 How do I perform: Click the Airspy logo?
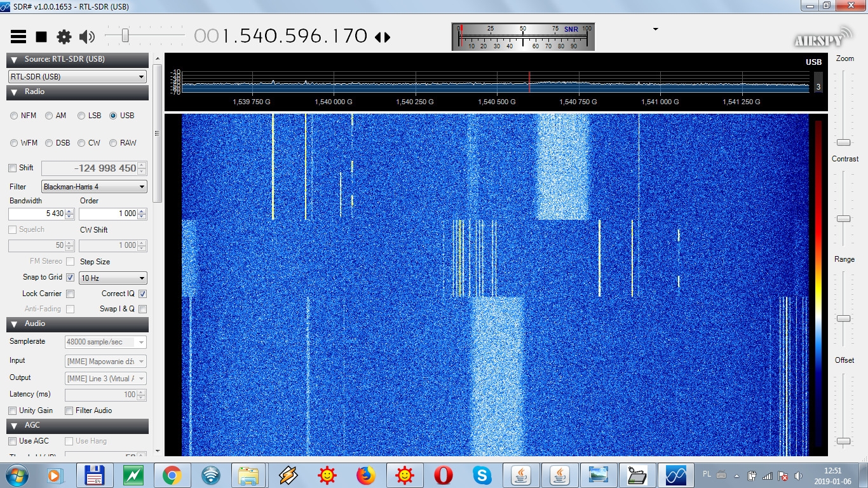pos(822,37)
